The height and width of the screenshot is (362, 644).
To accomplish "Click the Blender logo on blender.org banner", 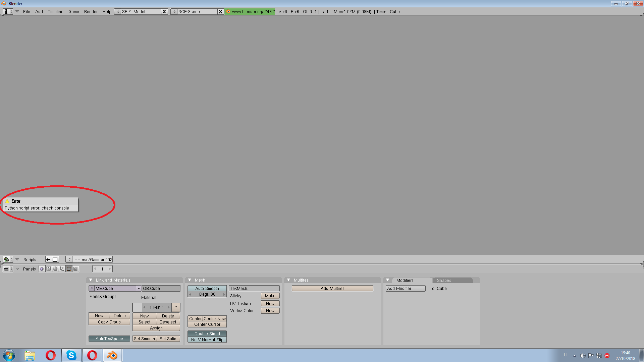I will click(228, 11).
